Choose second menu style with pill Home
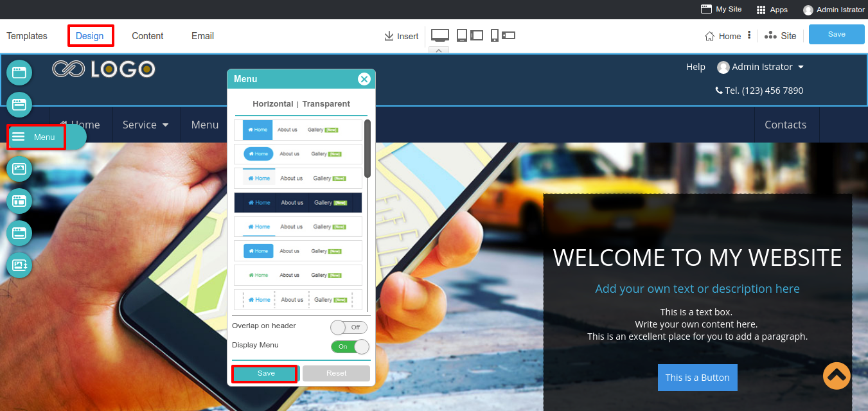This screenshot has height=411, width=868. coord(298,154)
